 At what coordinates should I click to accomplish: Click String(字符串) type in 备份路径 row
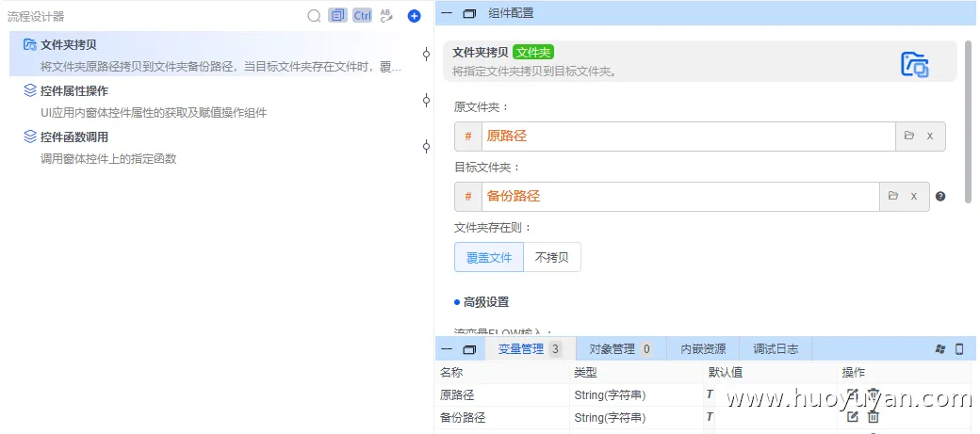(610, 417)
